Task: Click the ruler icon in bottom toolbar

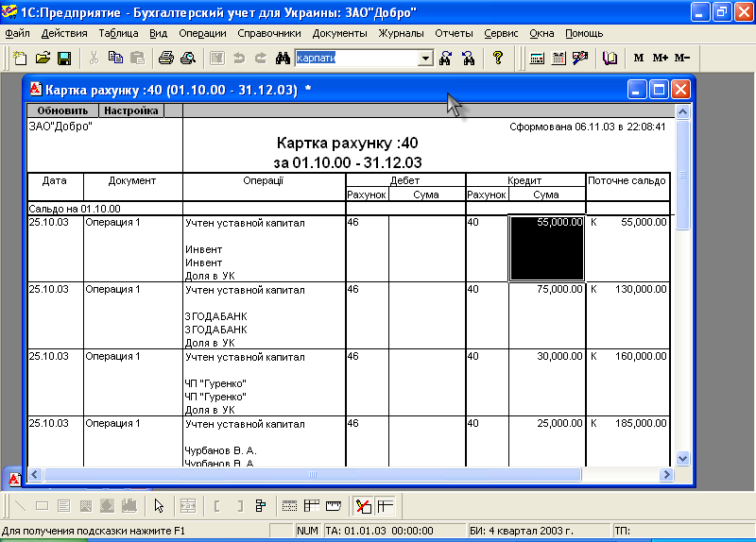Action: (334, 506)
